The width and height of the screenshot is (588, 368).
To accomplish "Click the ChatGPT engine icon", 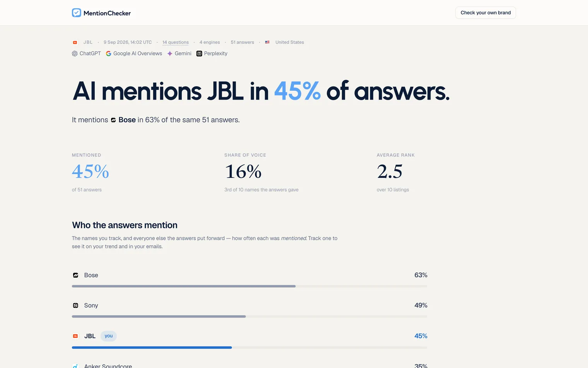I will click(x=75, y=53).
